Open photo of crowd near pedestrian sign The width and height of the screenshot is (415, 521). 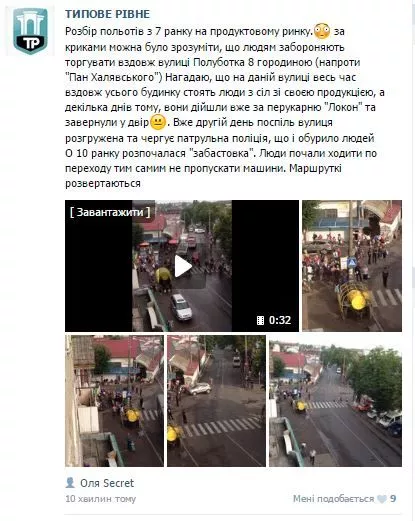352,266
